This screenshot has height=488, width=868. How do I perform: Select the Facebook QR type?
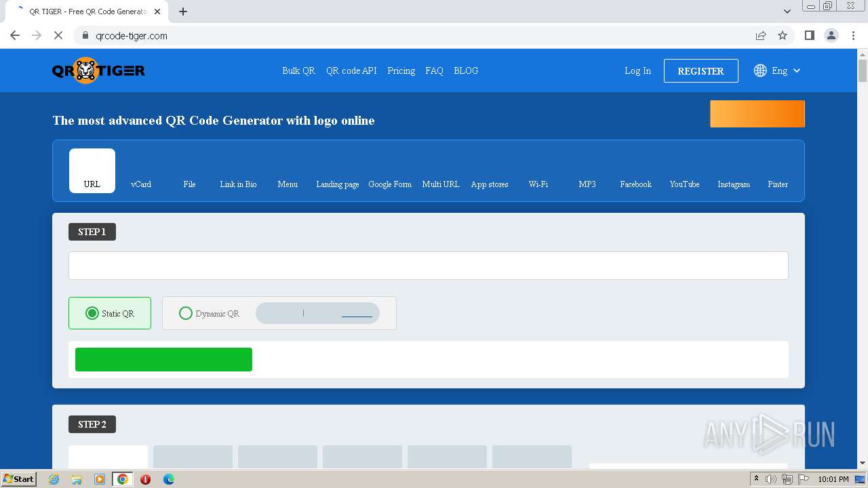(636, 184)
